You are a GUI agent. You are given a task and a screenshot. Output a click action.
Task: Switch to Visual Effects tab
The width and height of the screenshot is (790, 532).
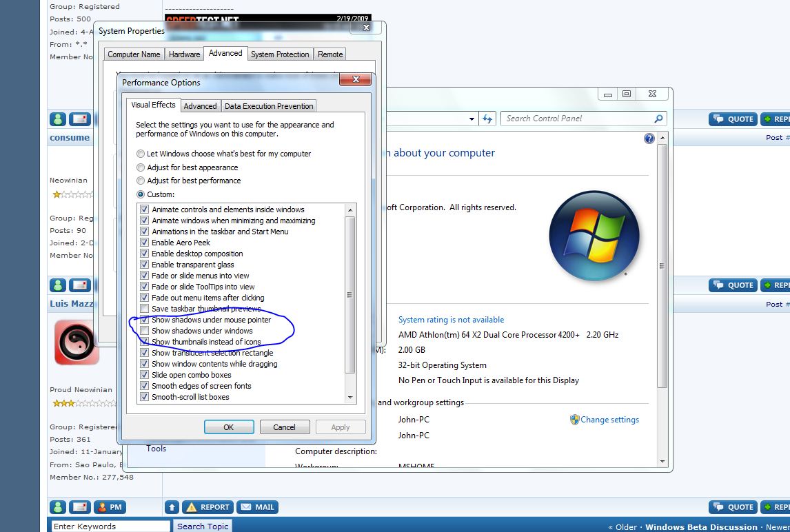click(x=153, y=105)
